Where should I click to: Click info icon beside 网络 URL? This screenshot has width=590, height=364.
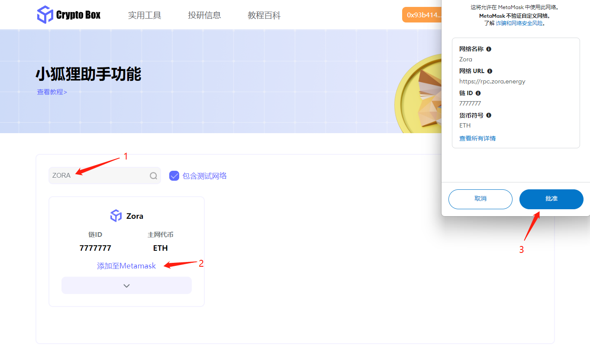[490, 71]
